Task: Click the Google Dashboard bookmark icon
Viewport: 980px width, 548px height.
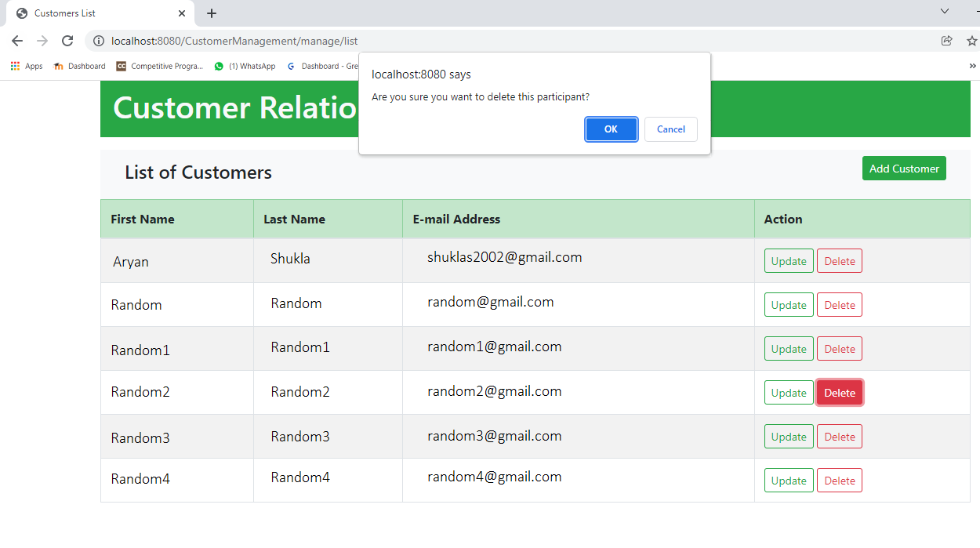Action: 290,66
